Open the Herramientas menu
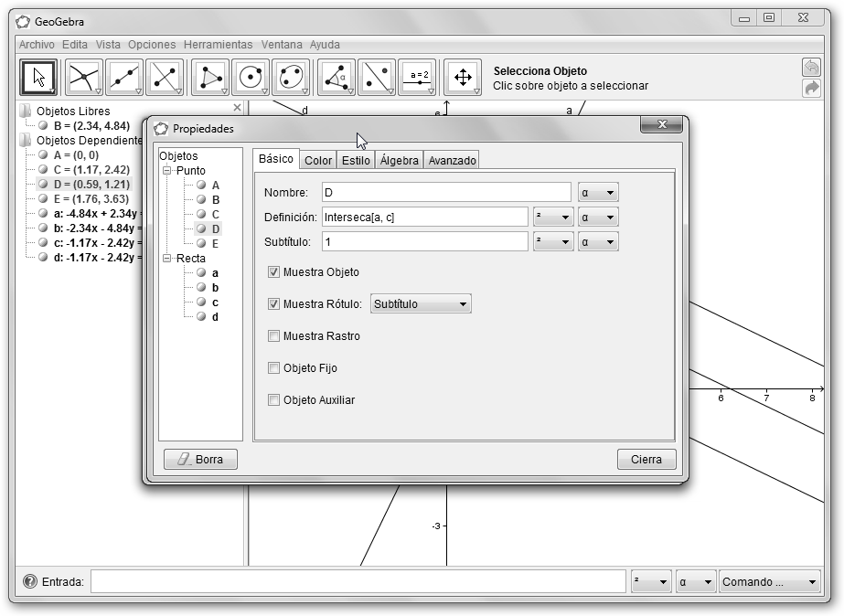Screen dimensions: 844x616 click(x=218, y=44)
